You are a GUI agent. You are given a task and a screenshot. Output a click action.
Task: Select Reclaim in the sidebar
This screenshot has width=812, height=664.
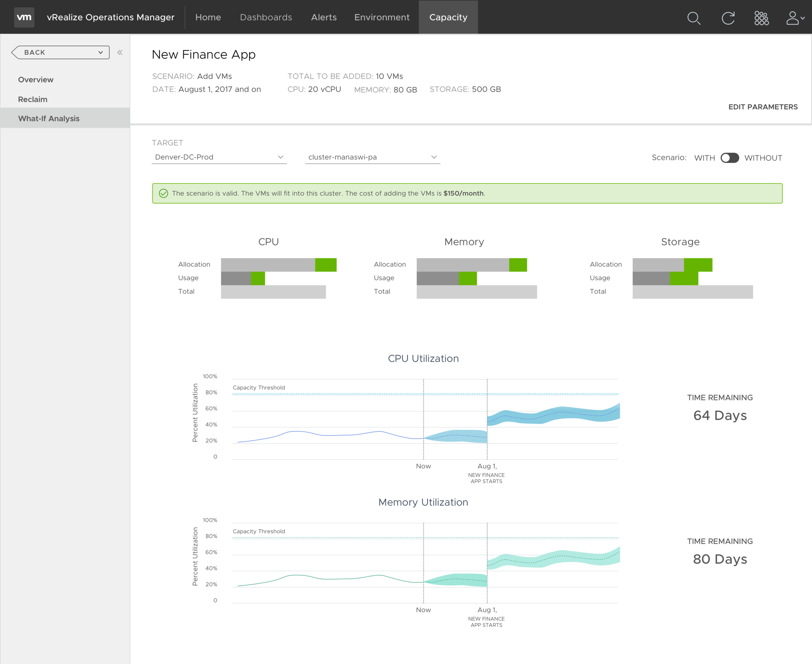32,99
